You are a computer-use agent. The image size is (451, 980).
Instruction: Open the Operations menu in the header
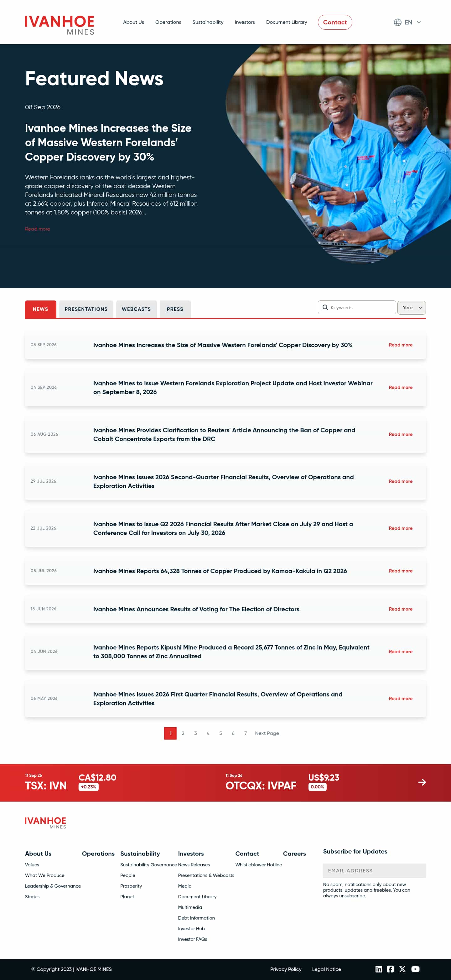click(168, 23)
